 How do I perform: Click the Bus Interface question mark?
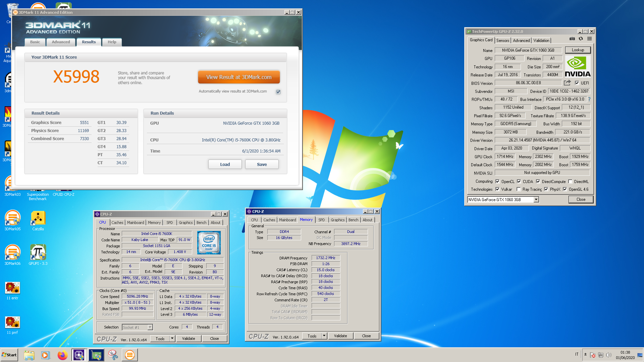pyautogui.click(x=589, y=99)
